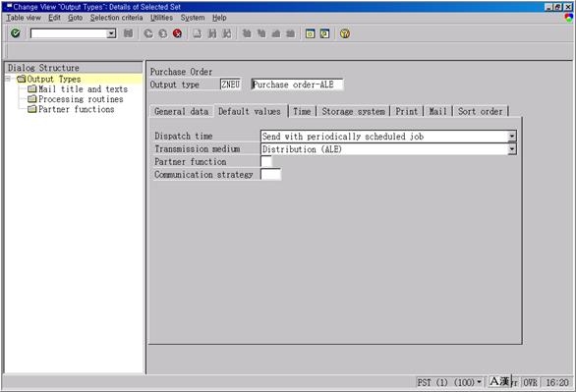Image resolution: width=576 pixels, height=392 pixels.
Task: Collapse the Output Types tree node
Action: (8, 79)
